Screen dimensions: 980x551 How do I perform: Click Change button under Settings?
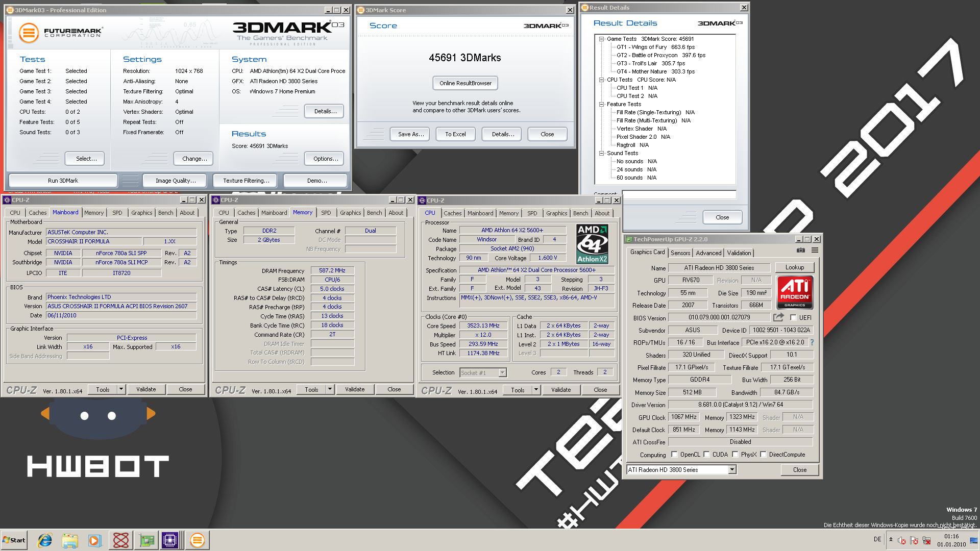click(194, 159)
